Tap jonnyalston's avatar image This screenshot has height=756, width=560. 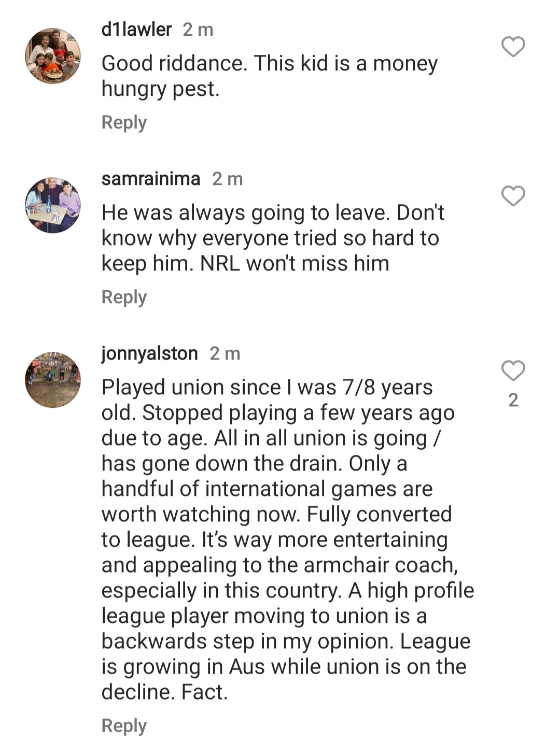[x=53, y=380]
